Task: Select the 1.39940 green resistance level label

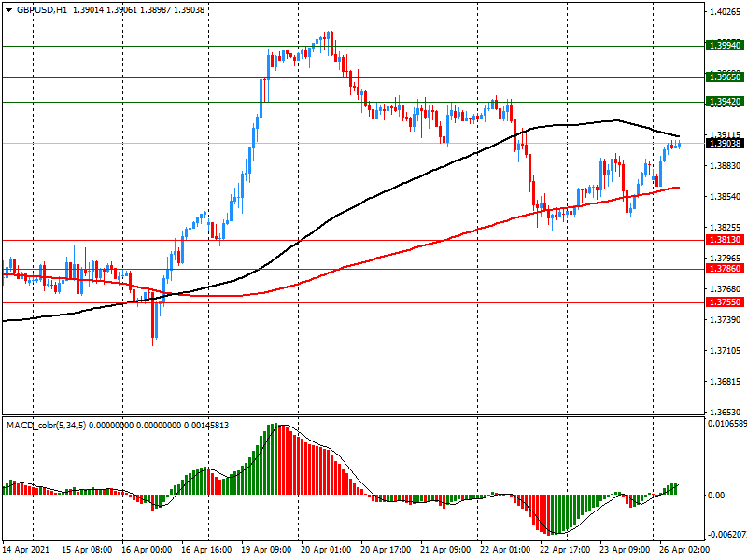Action: [725, 46]
